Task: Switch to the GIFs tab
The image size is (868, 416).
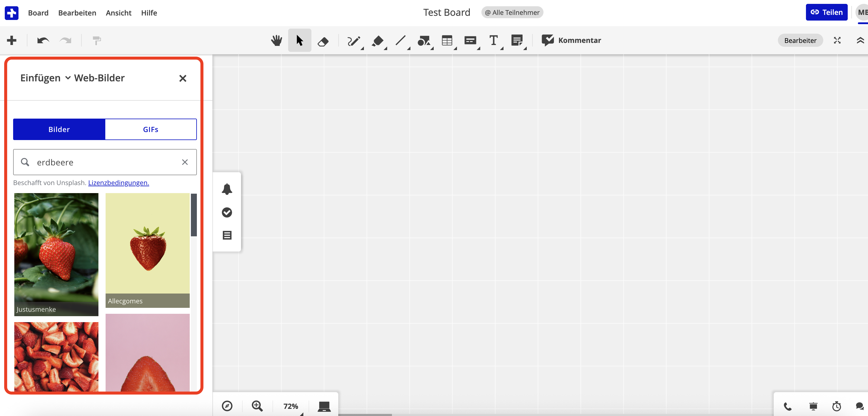Action: coord(151,129)
